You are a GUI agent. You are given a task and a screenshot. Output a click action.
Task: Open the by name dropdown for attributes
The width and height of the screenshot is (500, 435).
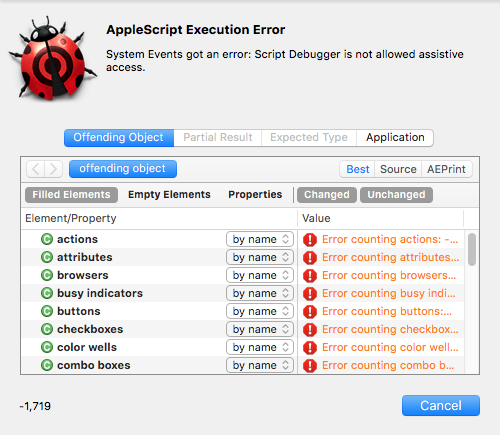[260, 257]
